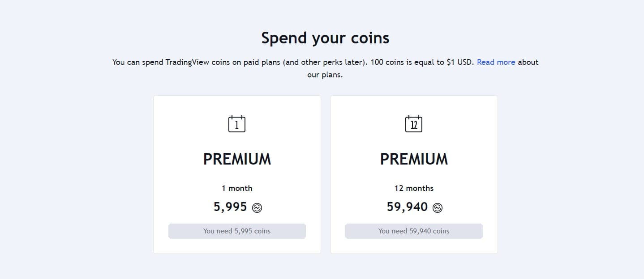Click the You need 59,940 coins button

coord(413,231)
